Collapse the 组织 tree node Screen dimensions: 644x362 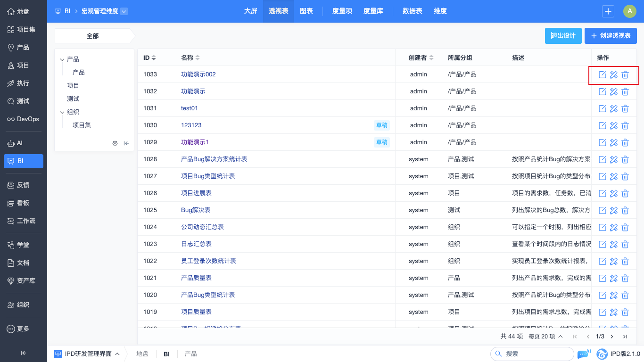click(x=62, y=112)
